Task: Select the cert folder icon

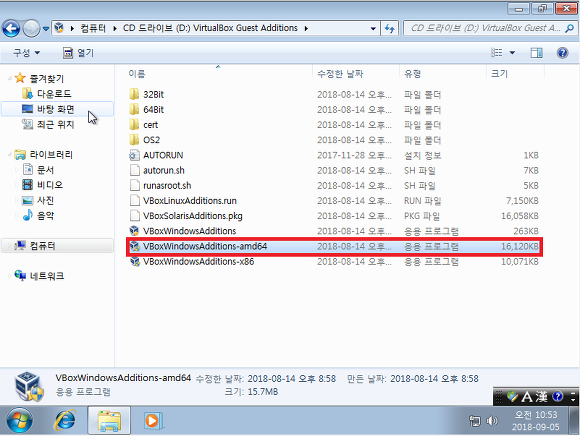Action: point(134,125)
